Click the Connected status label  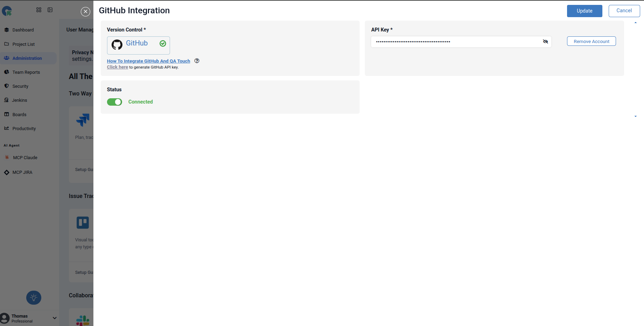tap(141, 102)
